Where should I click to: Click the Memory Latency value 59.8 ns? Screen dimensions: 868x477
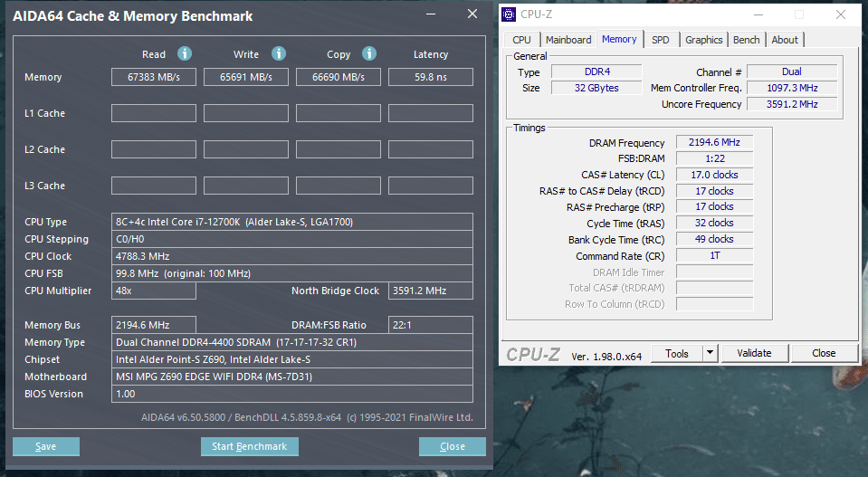431,77
